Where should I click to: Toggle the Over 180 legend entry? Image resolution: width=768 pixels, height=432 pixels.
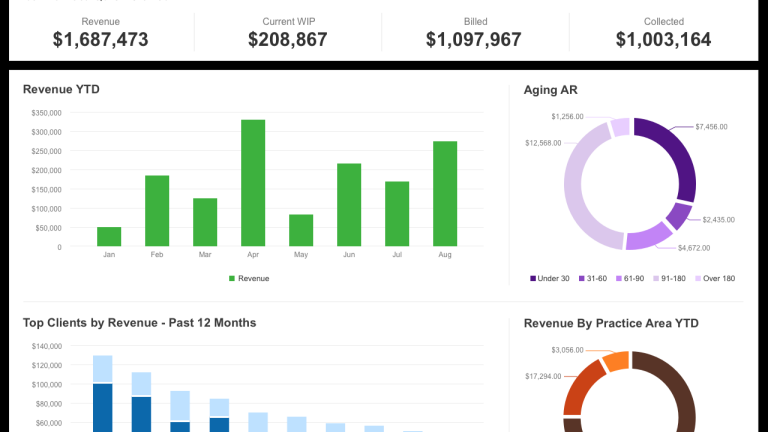click(x=716, y=278)
